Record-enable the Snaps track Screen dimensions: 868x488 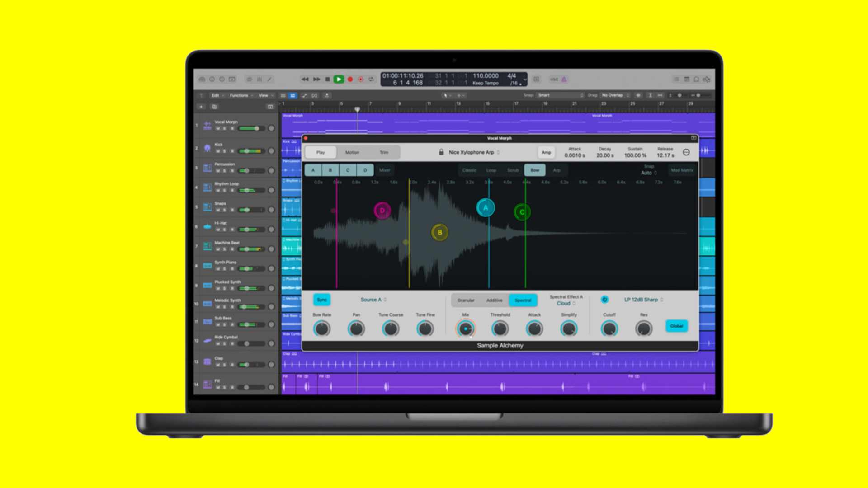[232, 210]
